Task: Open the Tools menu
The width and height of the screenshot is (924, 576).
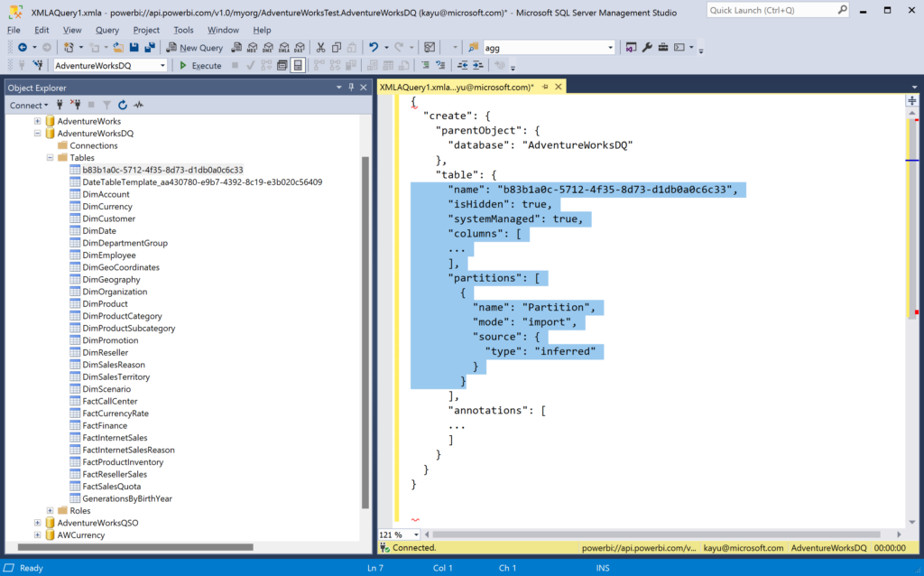Action: (183, 30)
